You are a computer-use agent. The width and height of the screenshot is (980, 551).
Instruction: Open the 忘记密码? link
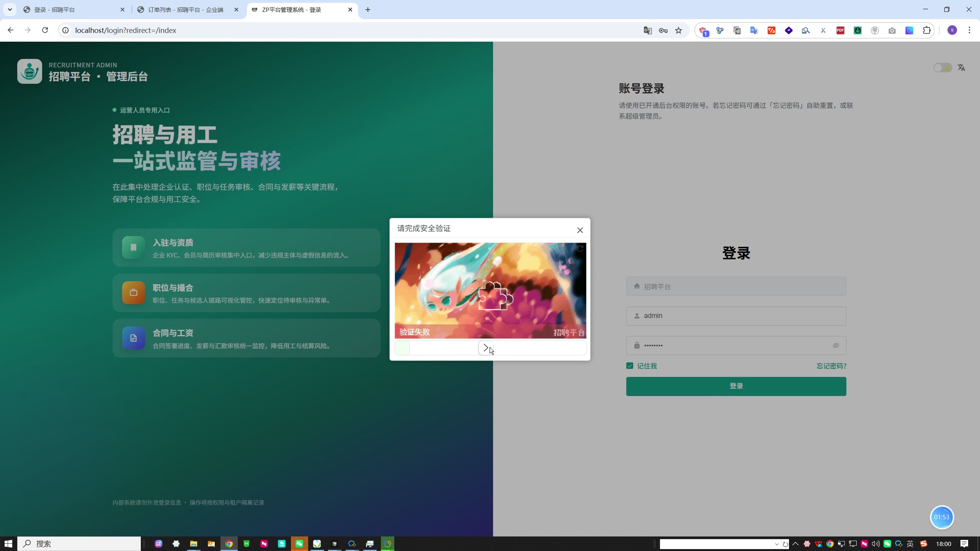(831, 366)
